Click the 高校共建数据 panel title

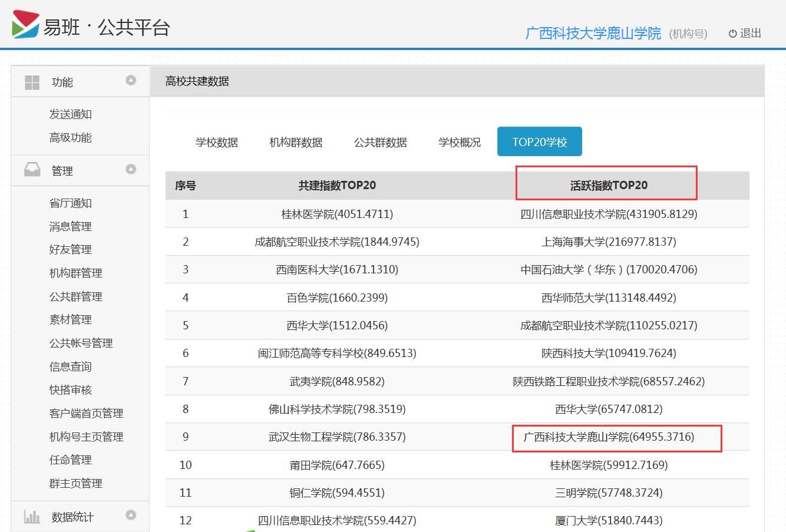click(x=197, y=81)
